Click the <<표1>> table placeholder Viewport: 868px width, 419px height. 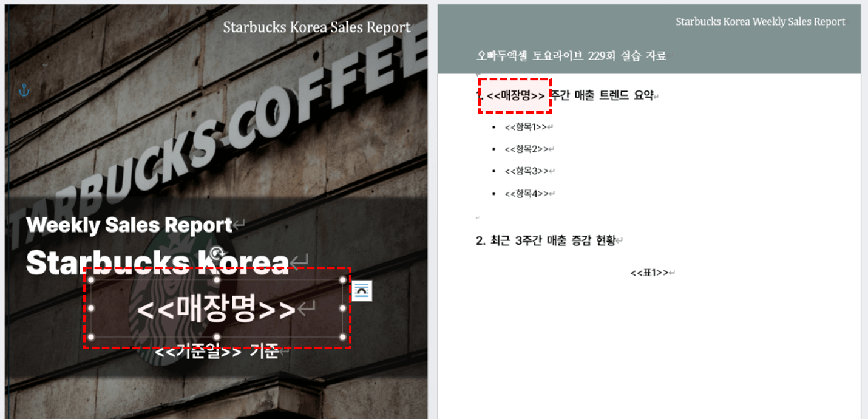[649, 273]
